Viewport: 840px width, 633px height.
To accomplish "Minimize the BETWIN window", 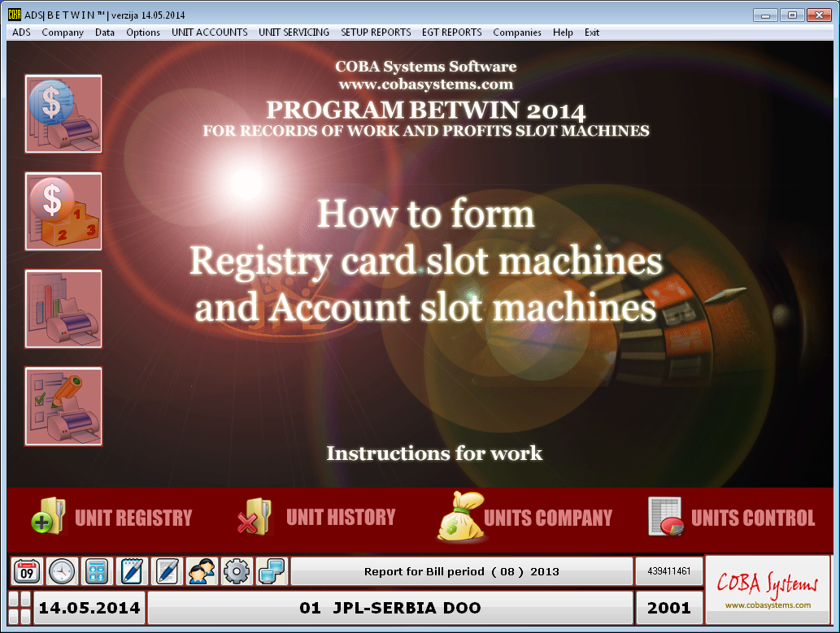I will [765, 15].
